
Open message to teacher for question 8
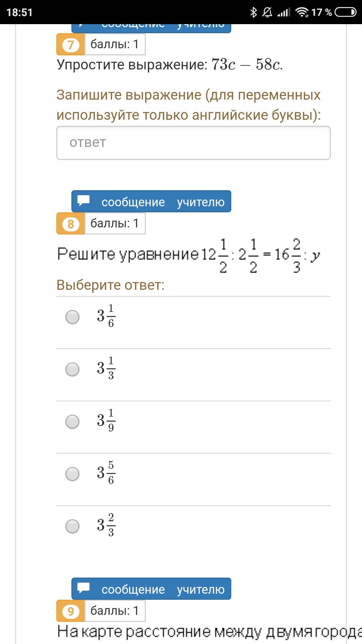pos(151,202)
